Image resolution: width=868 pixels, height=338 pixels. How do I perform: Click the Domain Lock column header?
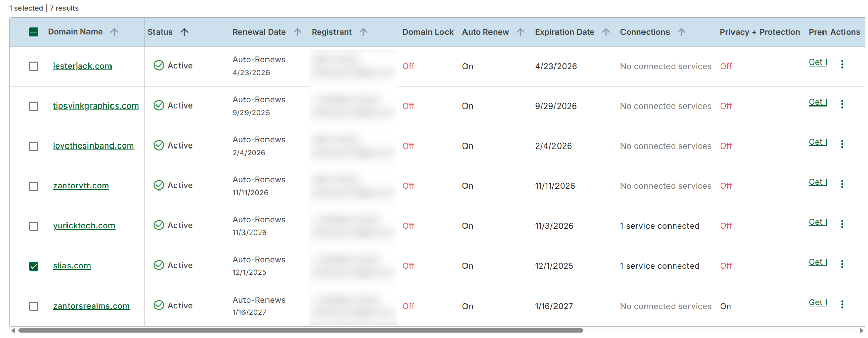coord(428,32)
